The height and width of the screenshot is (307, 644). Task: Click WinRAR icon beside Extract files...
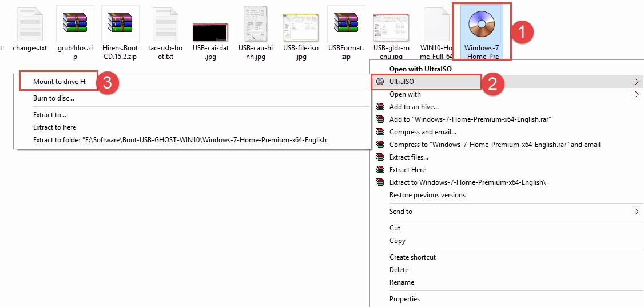[x=380, y=157]
